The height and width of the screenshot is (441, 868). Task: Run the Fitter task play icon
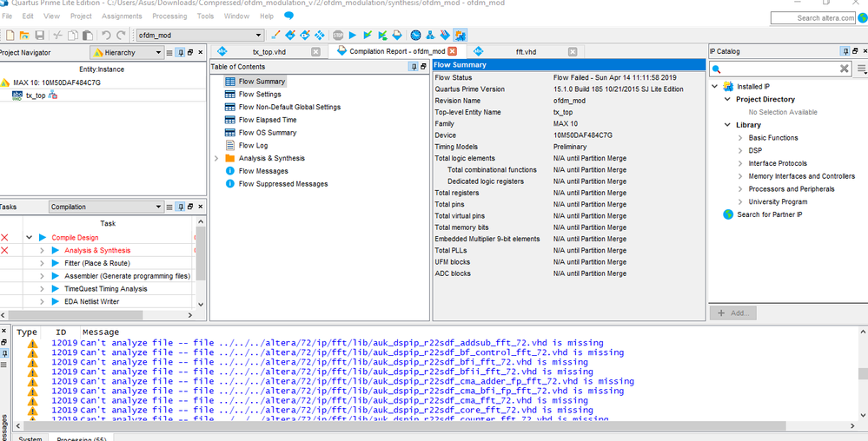click(x=54, y=263)
